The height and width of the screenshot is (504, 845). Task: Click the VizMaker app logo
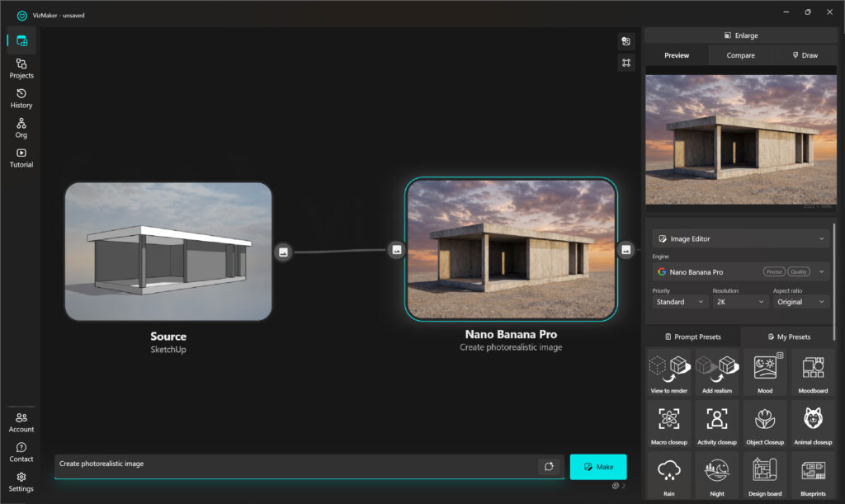point(22,16)
